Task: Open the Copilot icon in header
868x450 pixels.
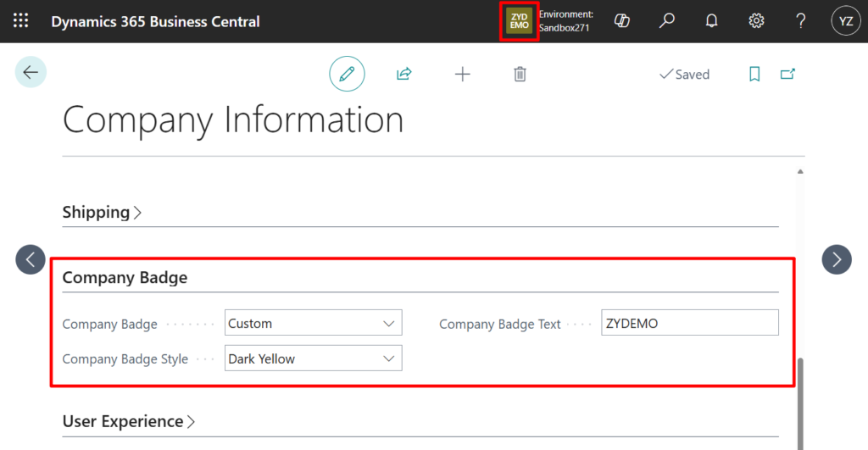Action: (622, 21)
